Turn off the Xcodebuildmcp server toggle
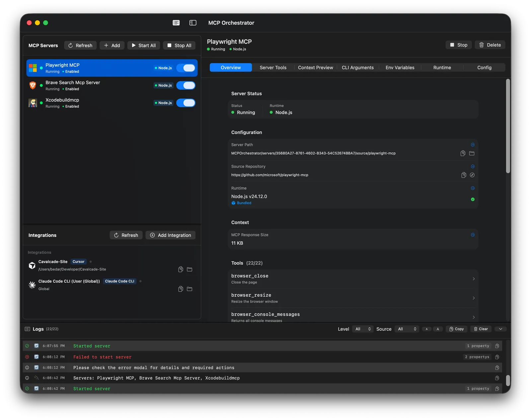 [186, 103]
